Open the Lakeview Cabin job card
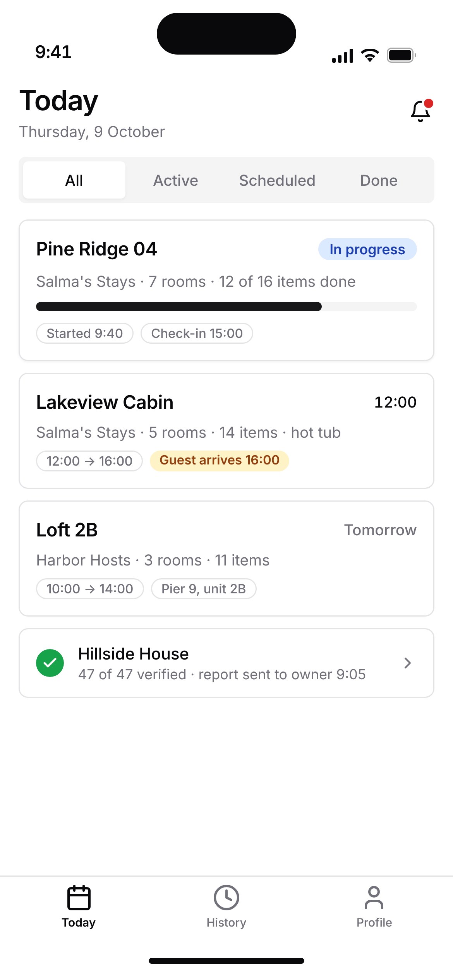453x980 pixels. (x=226, y=431)
